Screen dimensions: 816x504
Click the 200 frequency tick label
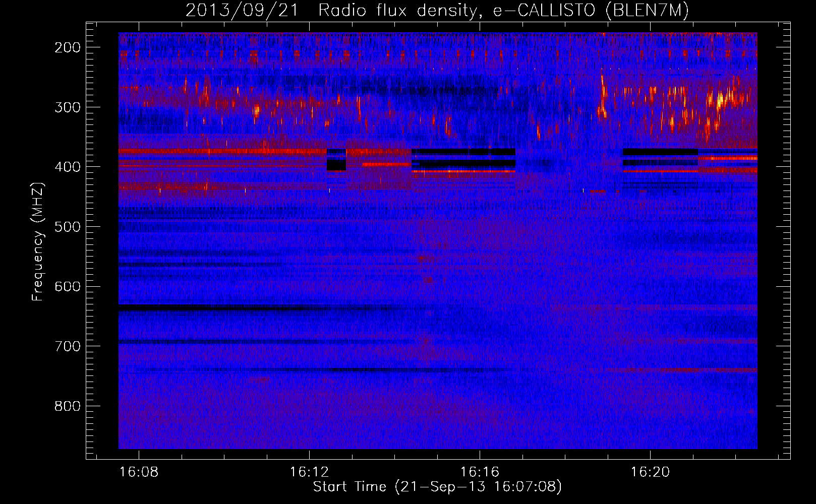(x=68, y=47)
